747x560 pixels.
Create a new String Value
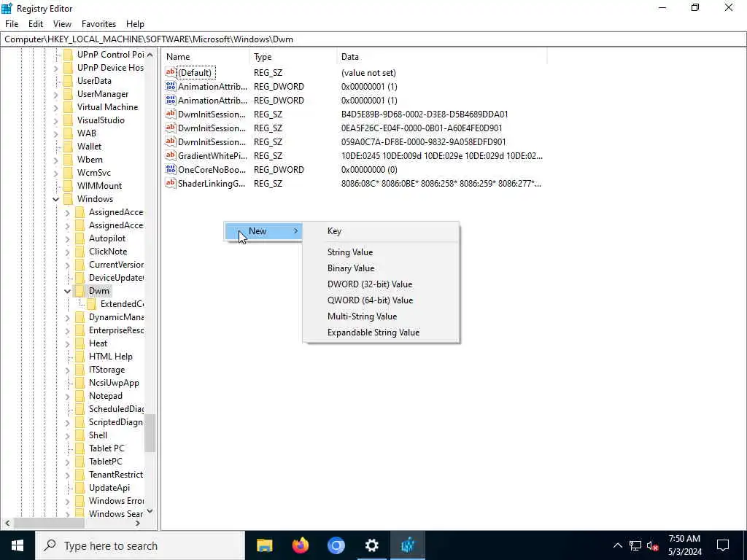pyautogui.click(x=381, y=252)
